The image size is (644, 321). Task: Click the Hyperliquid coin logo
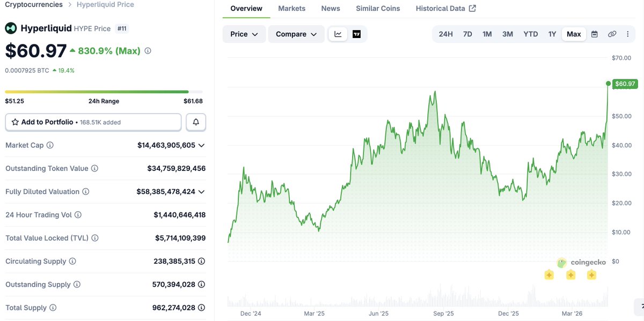pyautogui.click(x=11, y=28)
